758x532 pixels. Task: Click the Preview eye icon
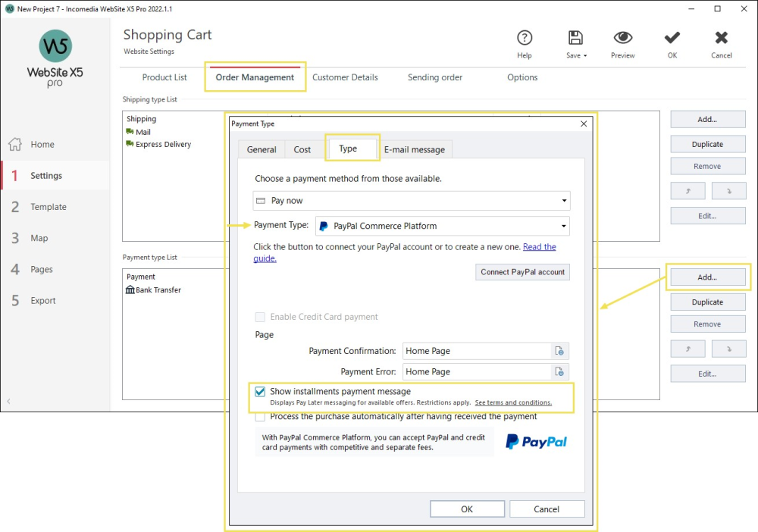622,39
